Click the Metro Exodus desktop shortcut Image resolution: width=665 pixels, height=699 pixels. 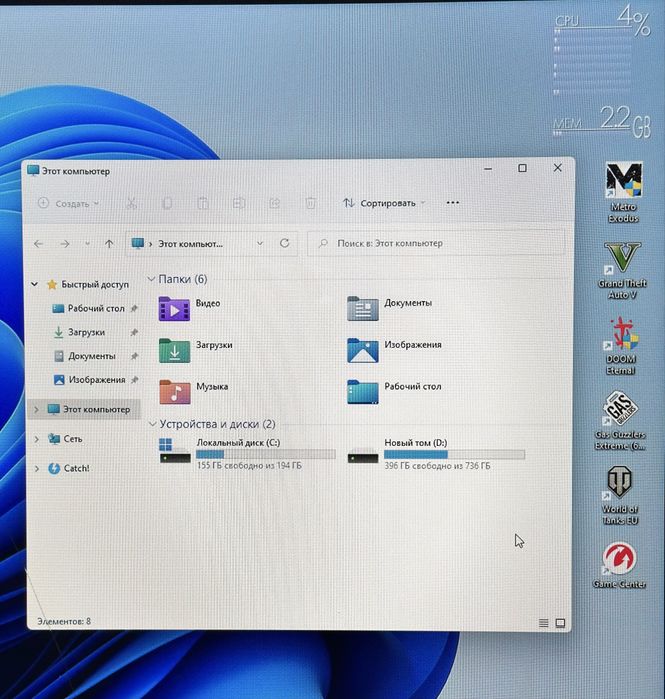[623, 193]
